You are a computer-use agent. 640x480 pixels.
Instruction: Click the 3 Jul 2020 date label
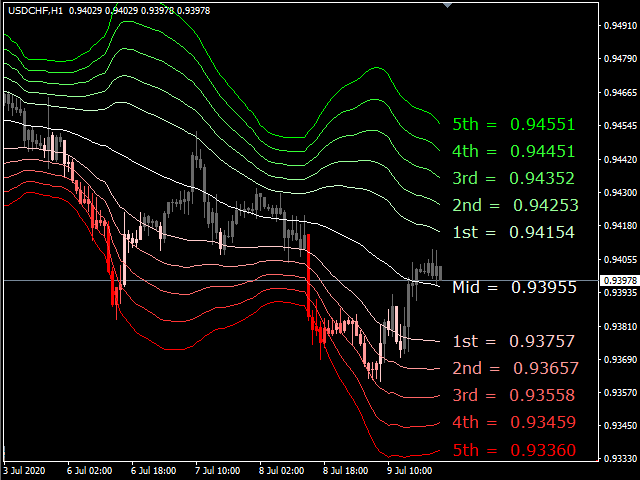pos(25,469)
